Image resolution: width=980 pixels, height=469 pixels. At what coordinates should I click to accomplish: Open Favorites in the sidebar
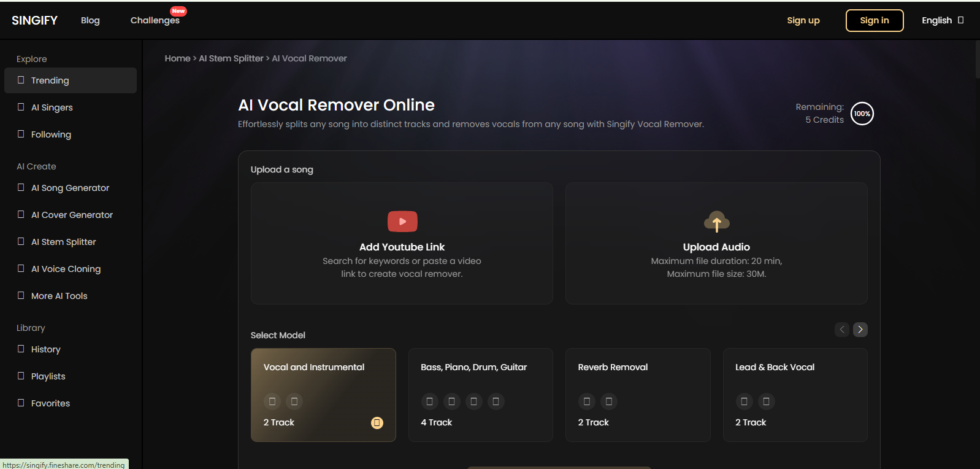tap(71, 403)
